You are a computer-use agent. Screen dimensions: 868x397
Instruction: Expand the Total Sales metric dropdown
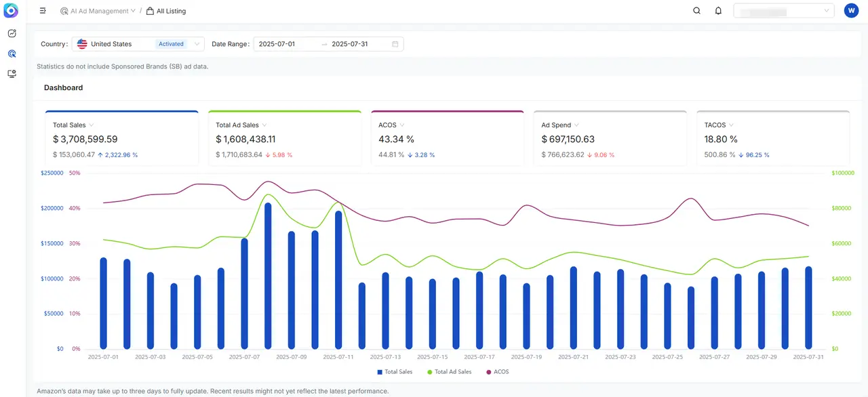click(91, 125)
